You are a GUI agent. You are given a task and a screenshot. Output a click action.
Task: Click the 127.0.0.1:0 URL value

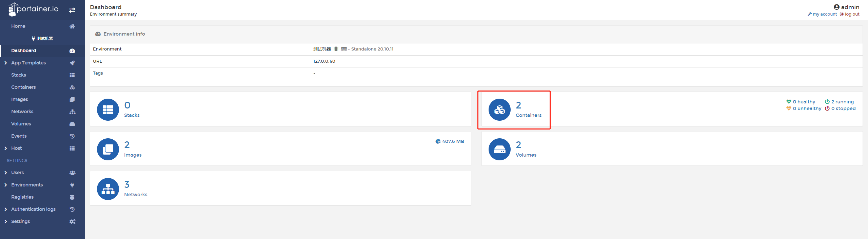point(324,61)
